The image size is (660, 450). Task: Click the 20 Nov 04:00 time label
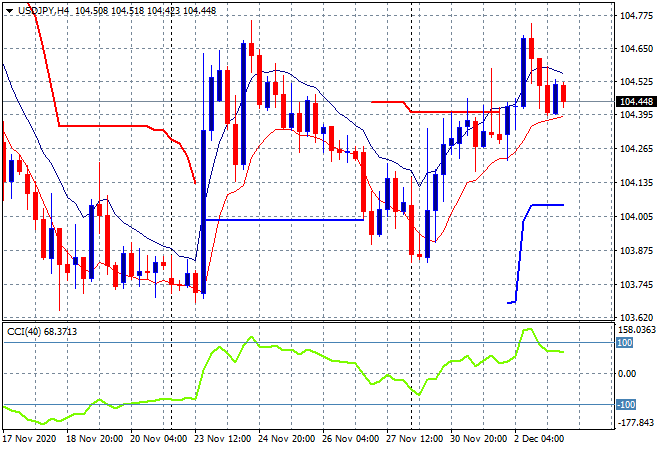pyautogui.click(x=159, y=439)
